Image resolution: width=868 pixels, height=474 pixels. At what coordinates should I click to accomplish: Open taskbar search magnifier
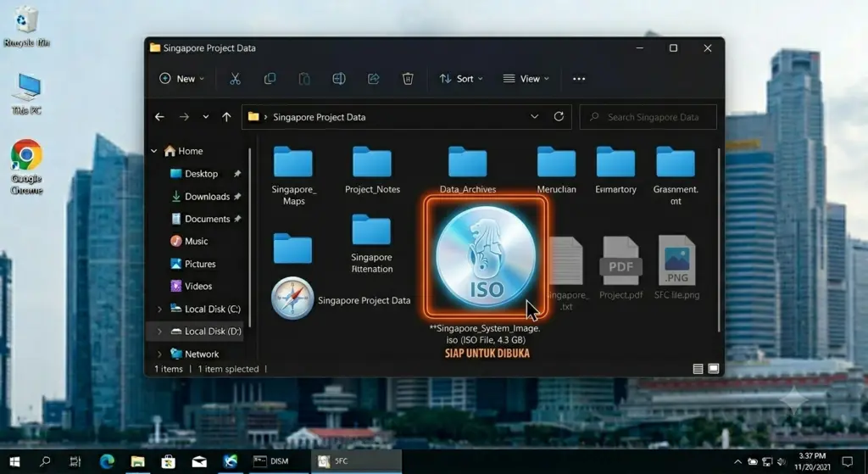tap(45, 460)
